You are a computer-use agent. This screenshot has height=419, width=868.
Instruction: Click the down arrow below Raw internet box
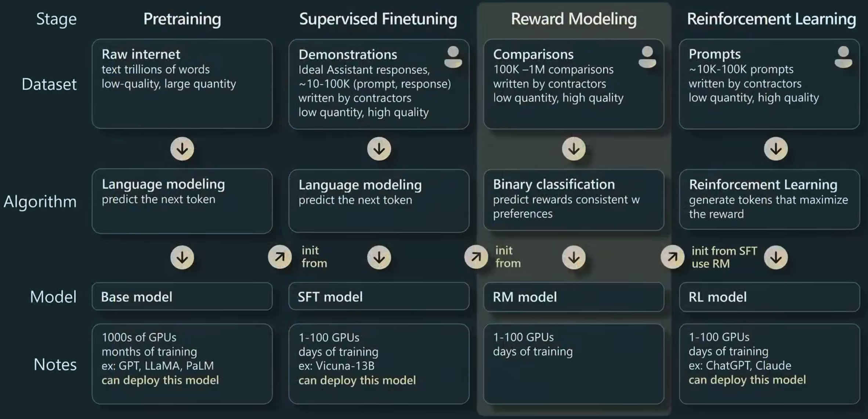tap(182, 149)
